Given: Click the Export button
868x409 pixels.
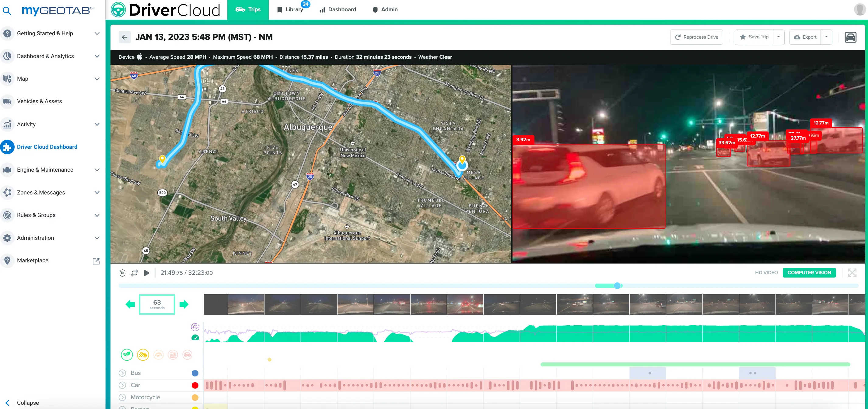Looking at the screenshot, I should [805, 37].
